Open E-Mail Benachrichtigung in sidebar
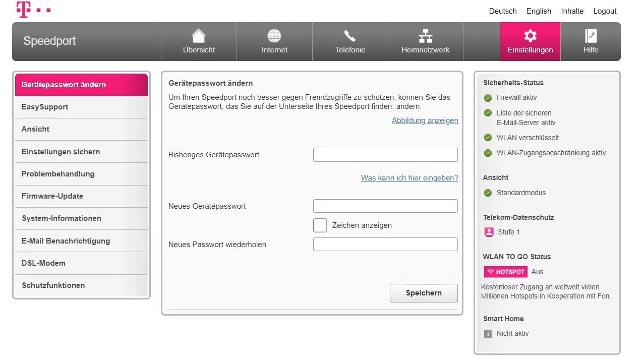The height and width of the screenshot is (362, 644). coord(81,241)
